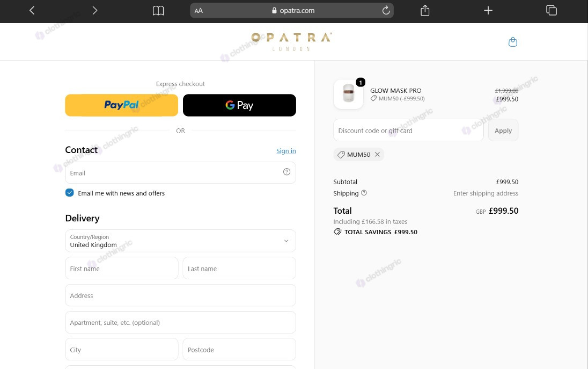588x369 pixels.
Task: Open a new tab with plus icon
Action: click(488, 11)
